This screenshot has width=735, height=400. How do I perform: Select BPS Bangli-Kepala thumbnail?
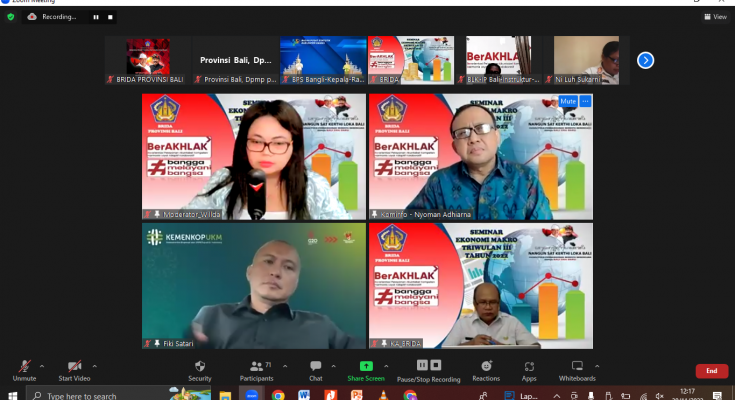[x=323, y=60]
